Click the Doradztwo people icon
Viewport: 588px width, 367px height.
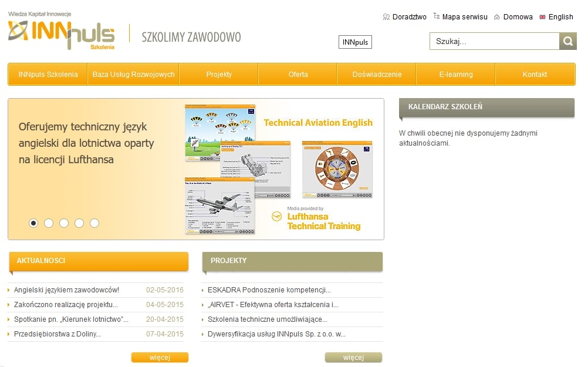386,17
